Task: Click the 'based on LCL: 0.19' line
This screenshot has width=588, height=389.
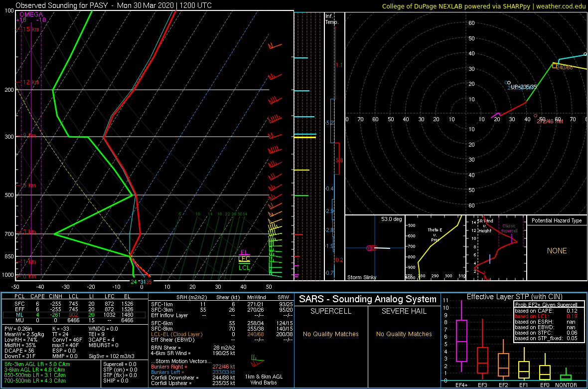Action: [547, 316]
